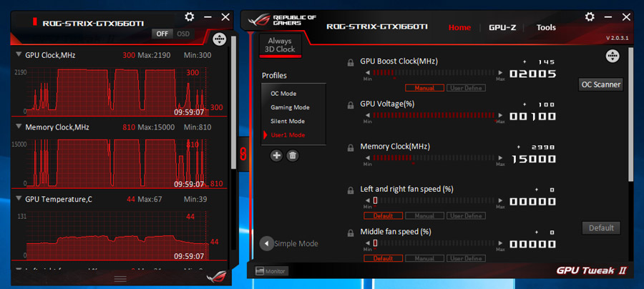Image resolution: width=644 pixels, height=289 pixels.
Task: Select User Define for Left and right fan
Action: pyautogui.click(x=466, y=215)
